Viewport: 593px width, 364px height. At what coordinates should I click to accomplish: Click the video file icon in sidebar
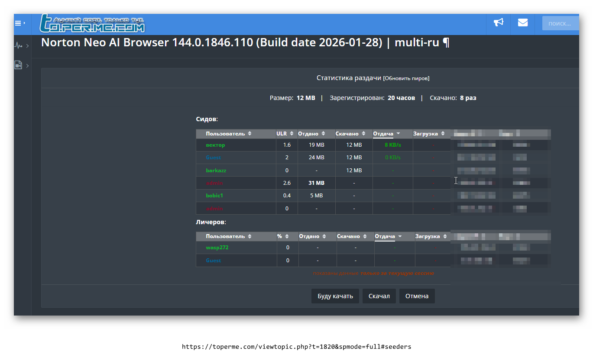tap(18, 65)
